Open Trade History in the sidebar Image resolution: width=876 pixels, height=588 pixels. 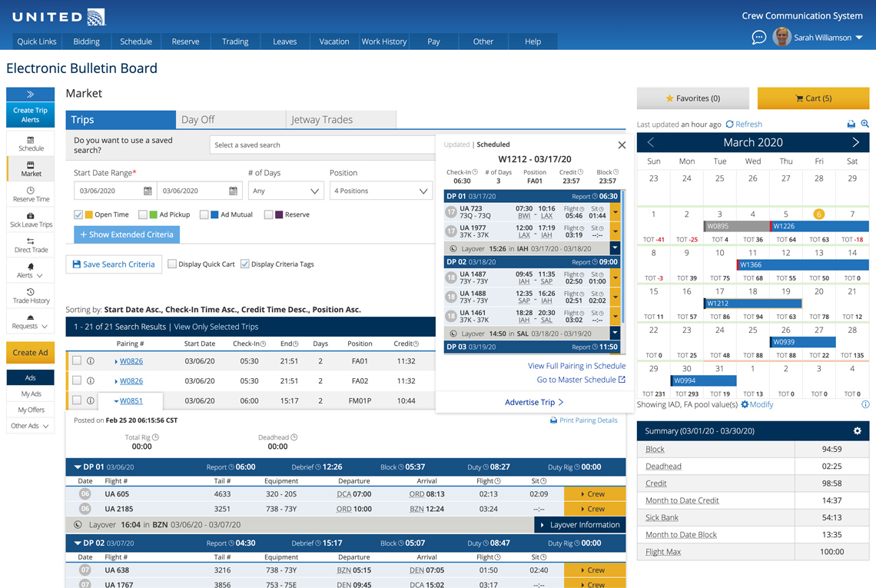[x=31, y=296]
